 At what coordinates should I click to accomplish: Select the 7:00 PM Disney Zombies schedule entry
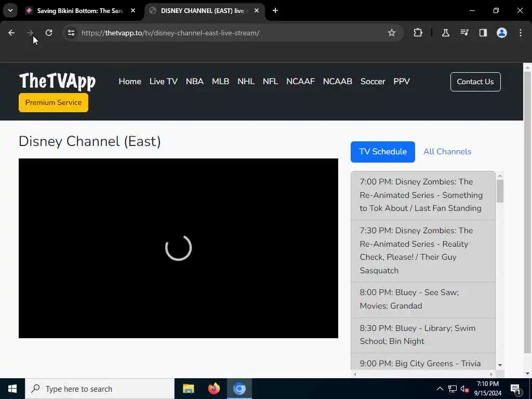[x=423, y=195]
